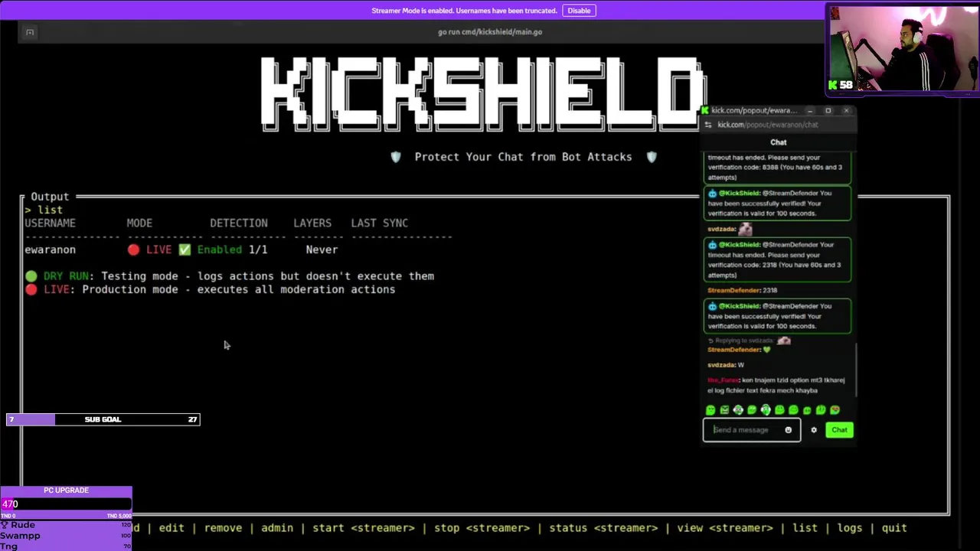
Task: Focus the Send a message input field
Action: point(751,430)
